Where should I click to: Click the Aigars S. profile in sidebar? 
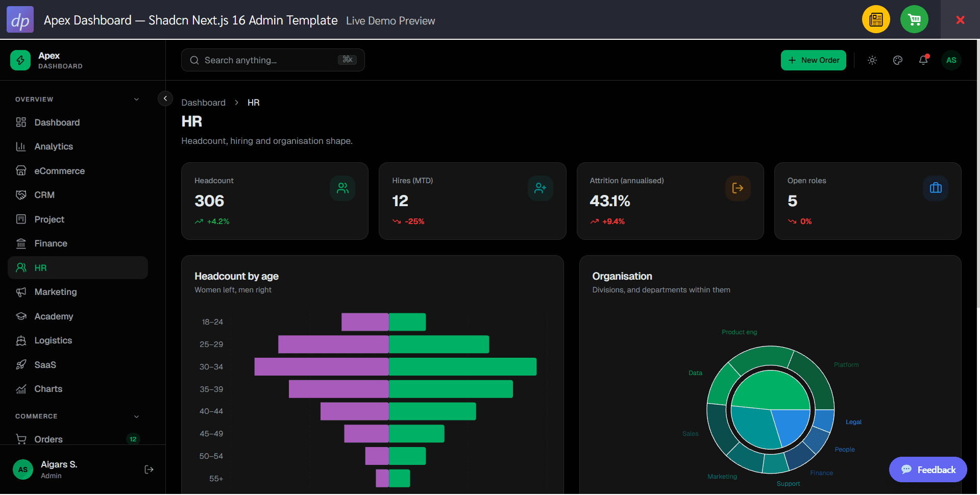click(59, 469)
